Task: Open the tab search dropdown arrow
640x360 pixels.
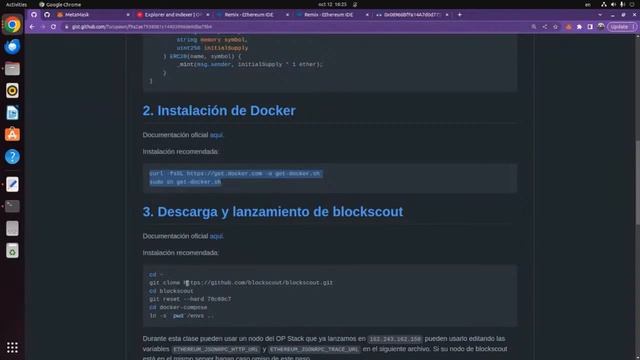Action: (x=600, y=15)
